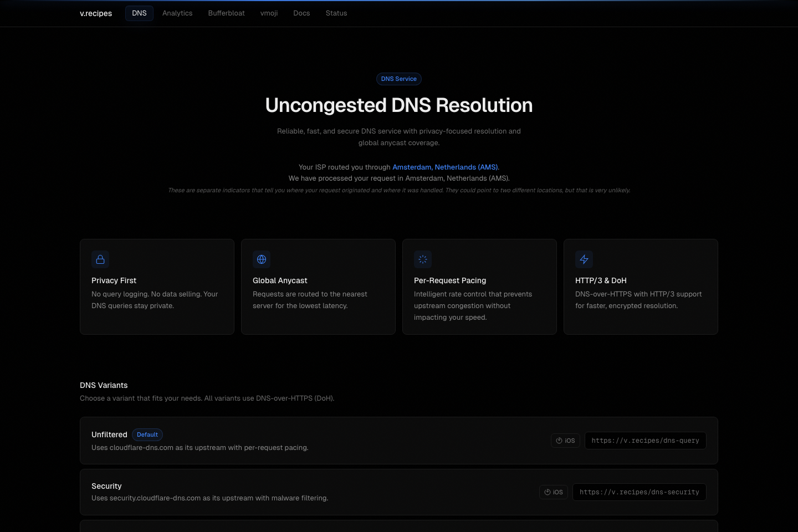The image size is (798, 532).
Task: Switch to the Analytics tab
Action: coord(177,13)
